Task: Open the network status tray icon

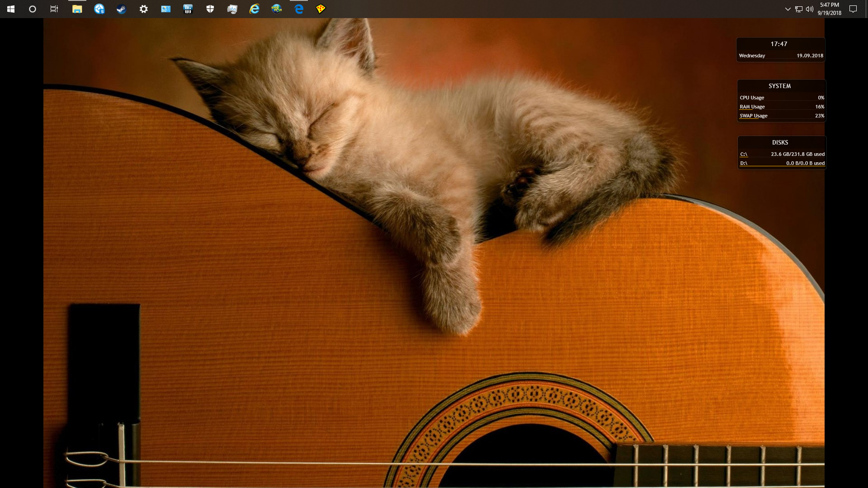Action: pyautogui.click(x=799, y=9)
